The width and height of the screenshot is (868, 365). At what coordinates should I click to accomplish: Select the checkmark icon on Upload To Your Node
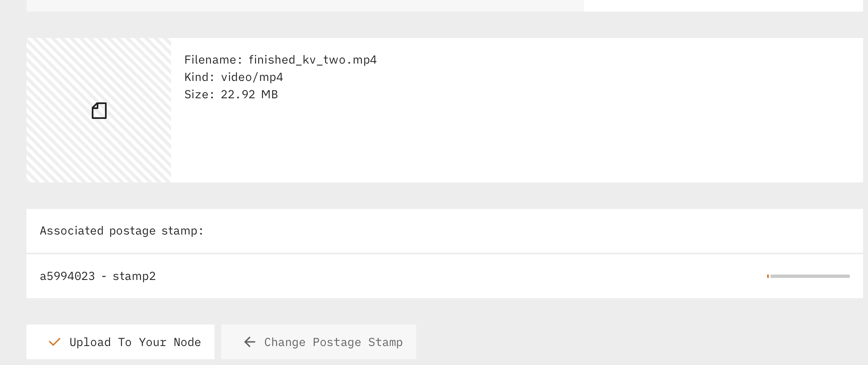pos(54,342)
